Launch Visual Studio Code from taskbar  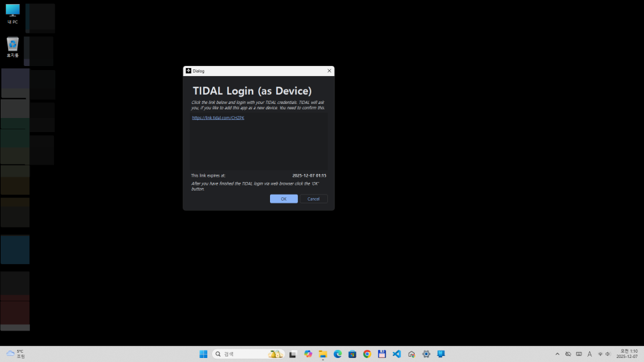point(397,354)
